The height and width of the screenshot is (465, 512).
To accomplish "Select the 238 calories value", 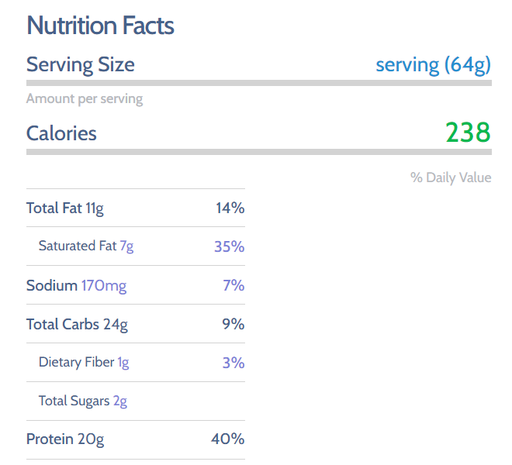I will point(468,133).
